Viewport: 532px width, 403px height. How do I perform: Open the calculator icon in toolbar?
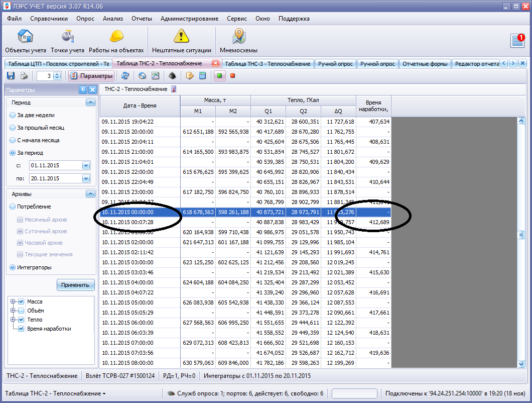pos(203,76)
